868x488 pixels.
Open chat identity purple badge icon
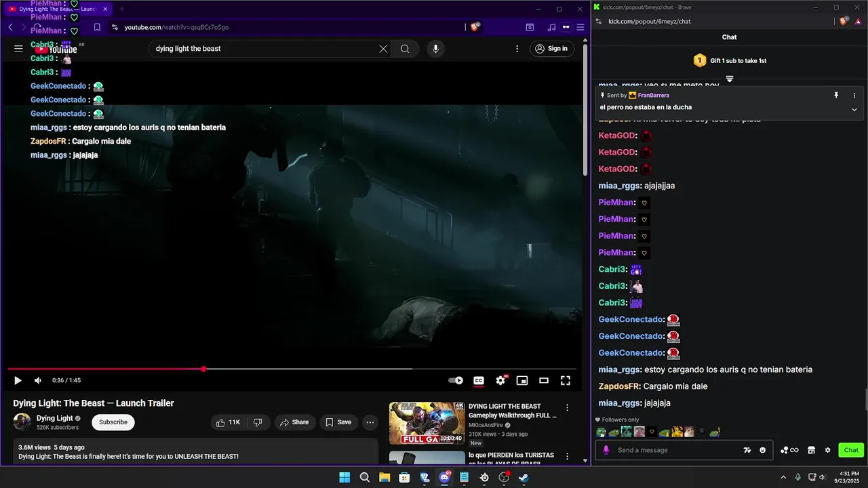pyautogui.click(x=606, y=450)
